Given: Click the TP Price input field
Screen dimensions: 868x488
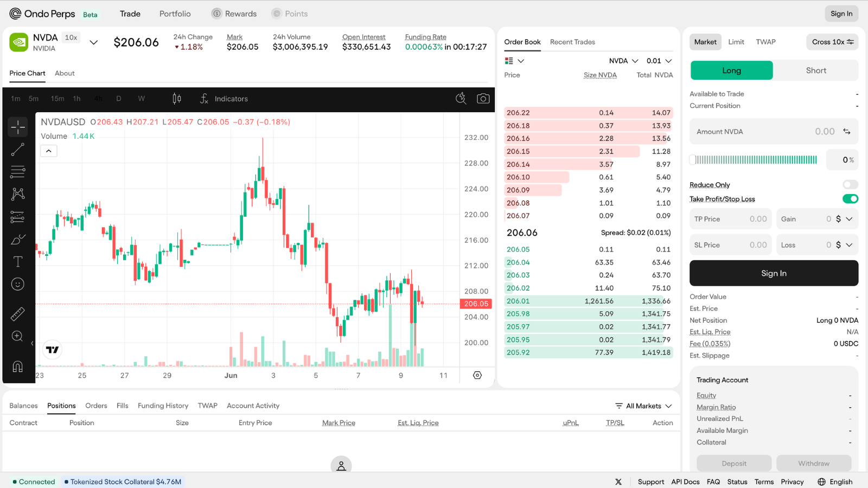Looking at the screenshot, I should [730, 219].
